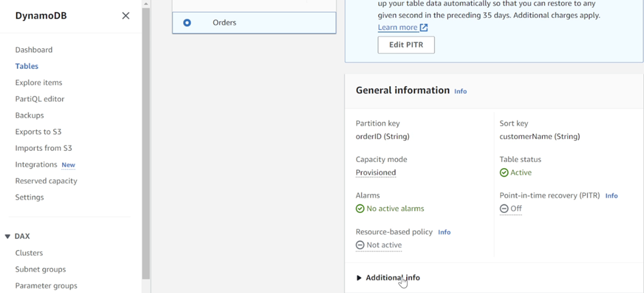The height and width of the screenshot is (293, 644).
Task: Expand the Additional info section
Action: [388, 278]
